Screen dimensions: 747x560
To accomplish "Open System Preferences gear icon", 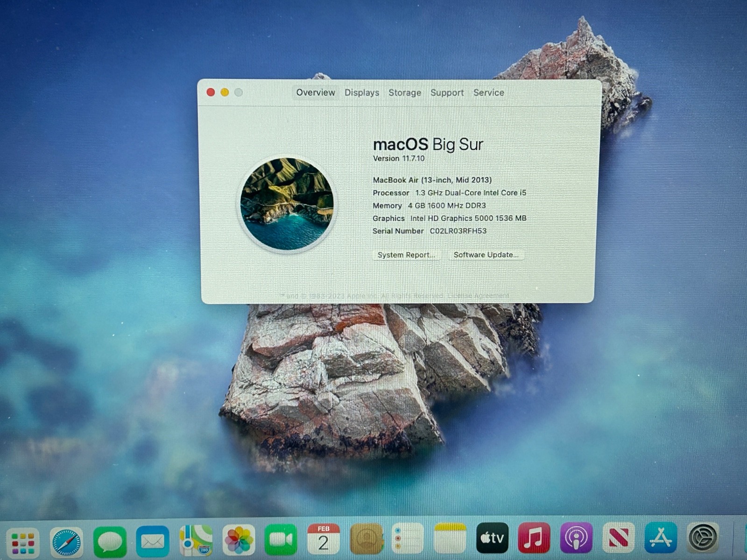I will point(703,538).
